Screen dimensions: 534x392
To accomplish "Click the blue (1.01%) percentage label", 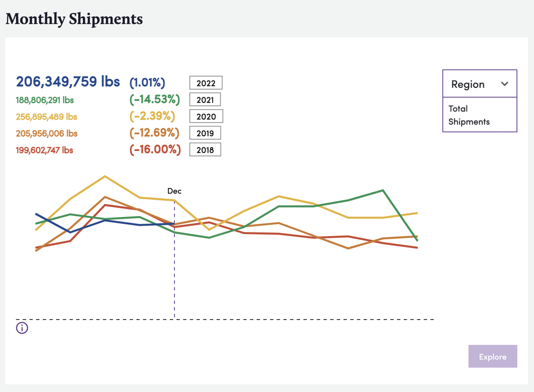I will (x=148, y=82).
